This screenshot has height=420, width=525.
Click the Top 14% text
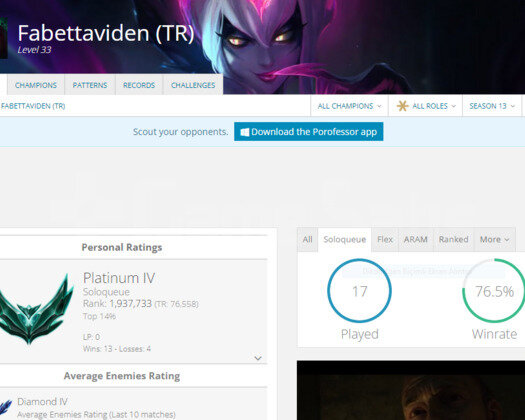coord(99,316)
